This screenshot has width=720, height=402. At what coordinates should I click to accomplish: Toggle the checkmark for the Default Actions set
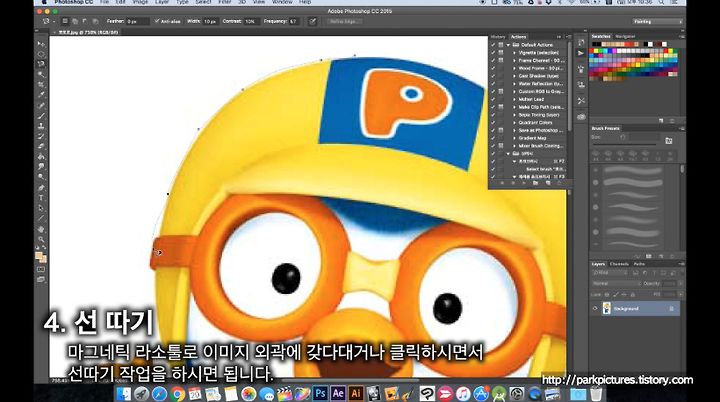coord(493,45)
